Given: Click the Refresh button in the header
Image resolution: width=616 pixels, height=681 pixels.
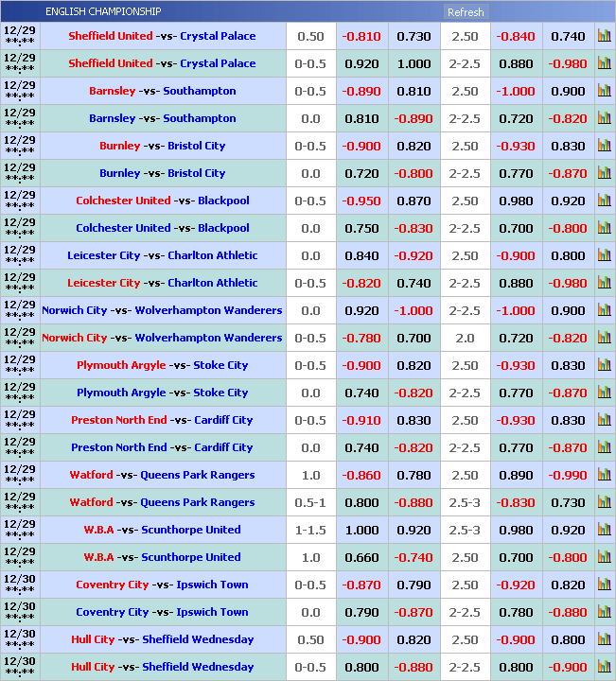Looking at the screenshot, I should (x=465, y=12).
